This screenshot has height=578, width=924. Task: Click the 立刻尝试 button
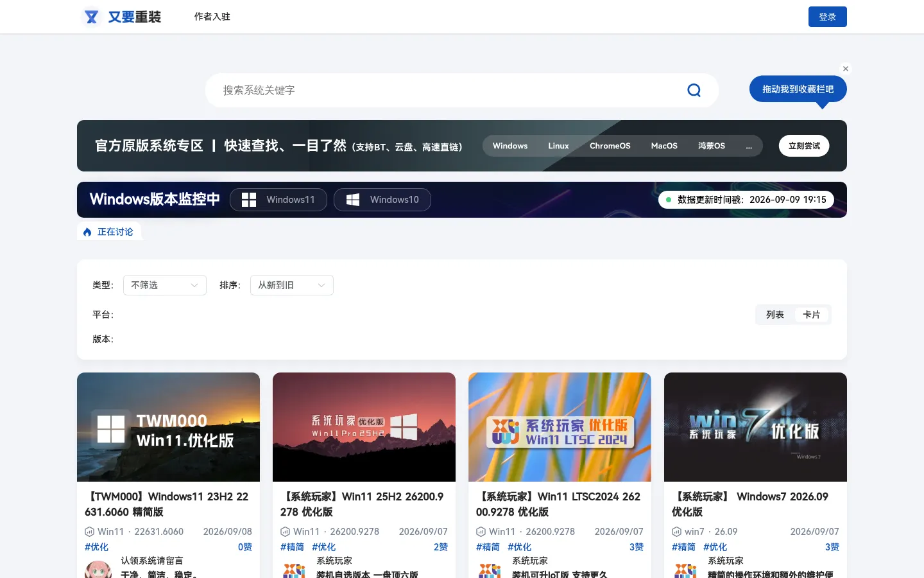point(804,146)
